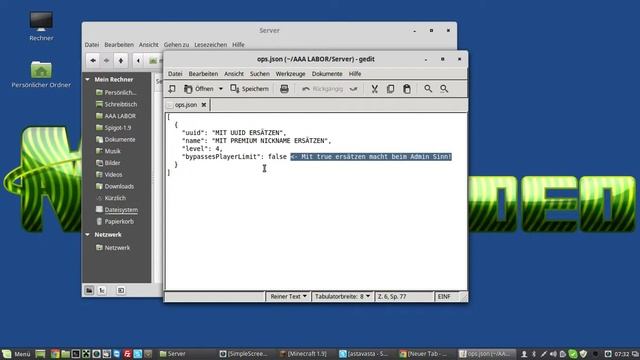Open Persönlicher Ordner desktop icon
640x360 pixels.
click(x=41, y=74)
